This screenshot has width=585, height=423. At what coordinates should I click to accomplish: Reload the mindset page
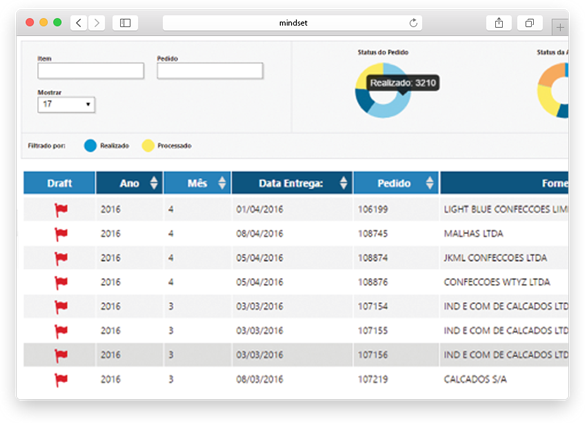click(413, 23)
